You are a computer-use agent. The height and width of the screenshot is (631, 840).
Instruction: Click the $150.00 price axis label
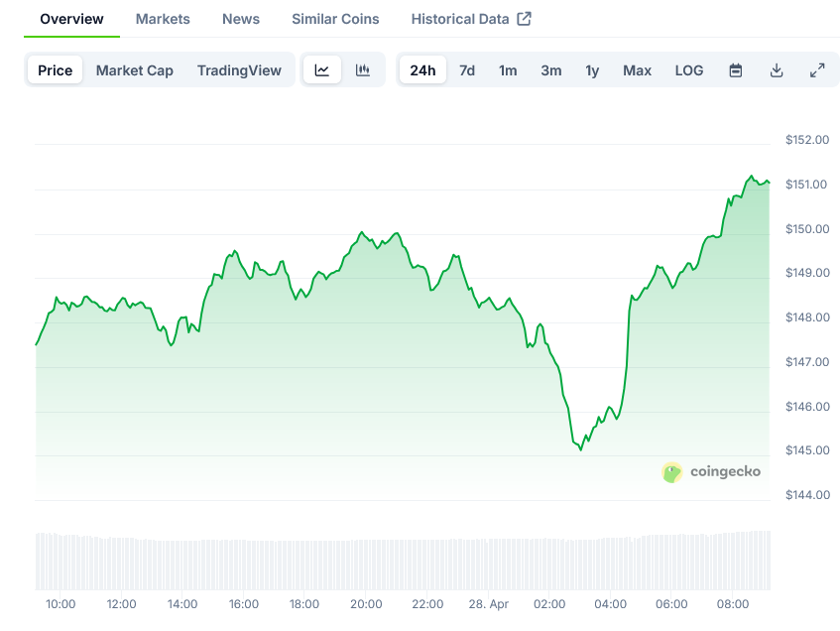coord(807,229)
